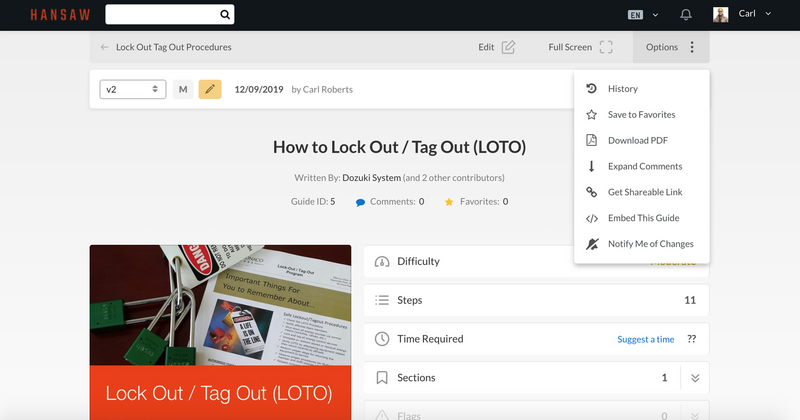Open the v2 version dropdown
The image size is (800, 420).
pos(132,89)
